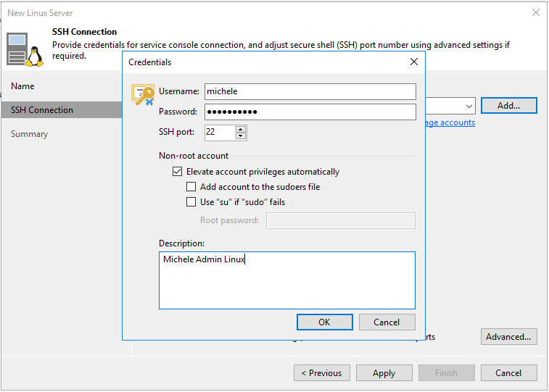Click Finish button in wizard
Image resolution: width=549 pixels, height=392 pixels.
coord(447,373)
